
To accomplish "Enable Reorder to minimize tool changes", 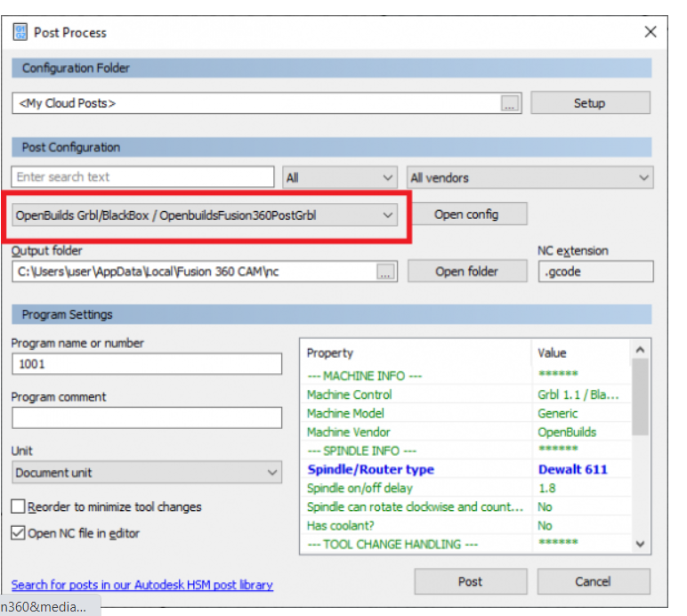I will pyautogui.click(x=19, y=507).
